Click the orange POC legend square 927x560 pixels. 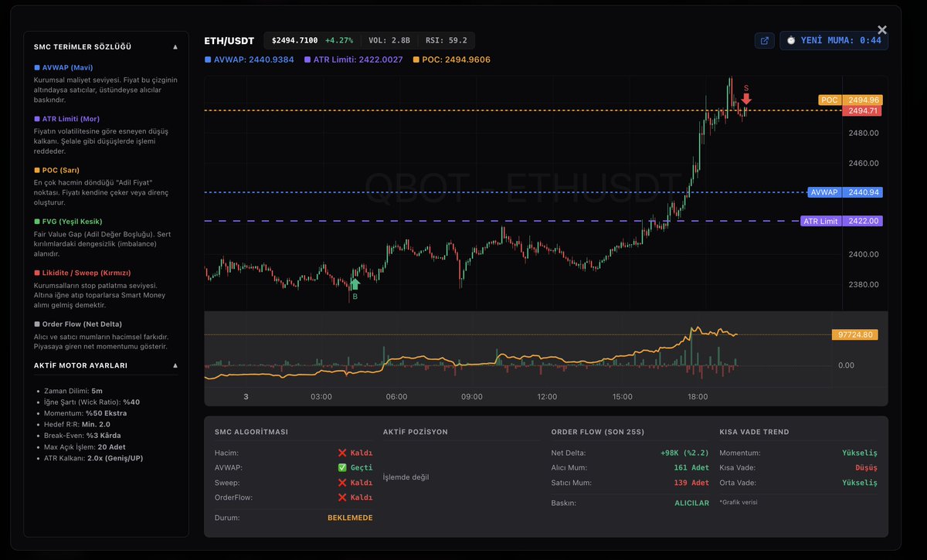tap(416, 59)
